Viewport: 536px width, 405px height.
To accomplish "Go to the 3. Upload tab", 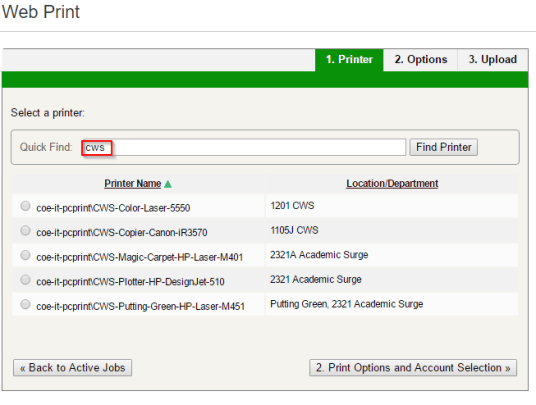I will (493, 60).
